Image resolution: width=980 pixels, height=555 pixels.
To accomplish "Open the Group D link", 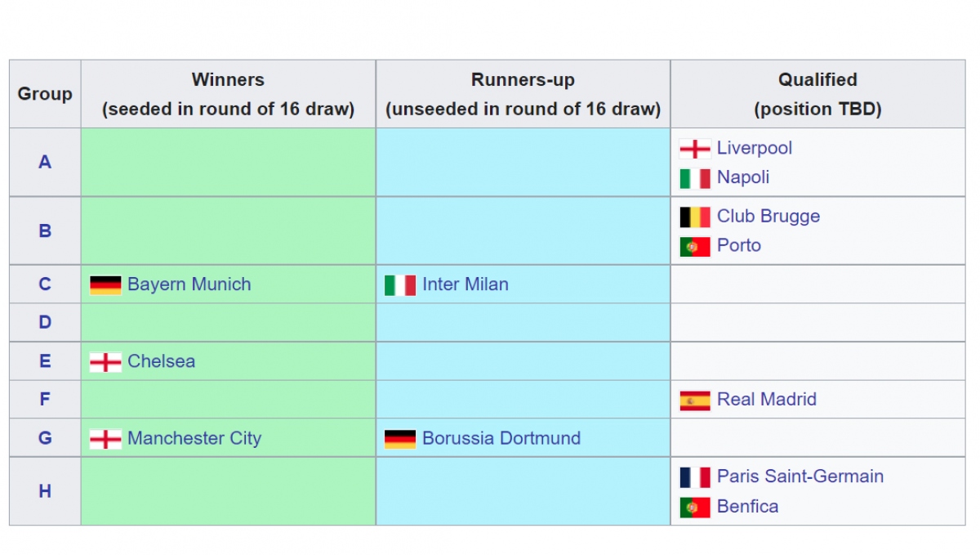I will coord(45,322).
